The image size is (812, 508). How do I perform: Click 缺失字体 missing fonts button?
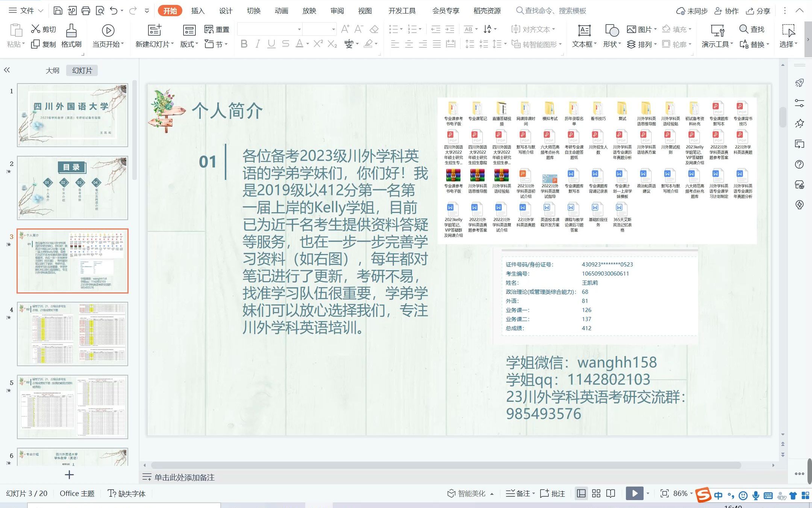click(127, 493)
